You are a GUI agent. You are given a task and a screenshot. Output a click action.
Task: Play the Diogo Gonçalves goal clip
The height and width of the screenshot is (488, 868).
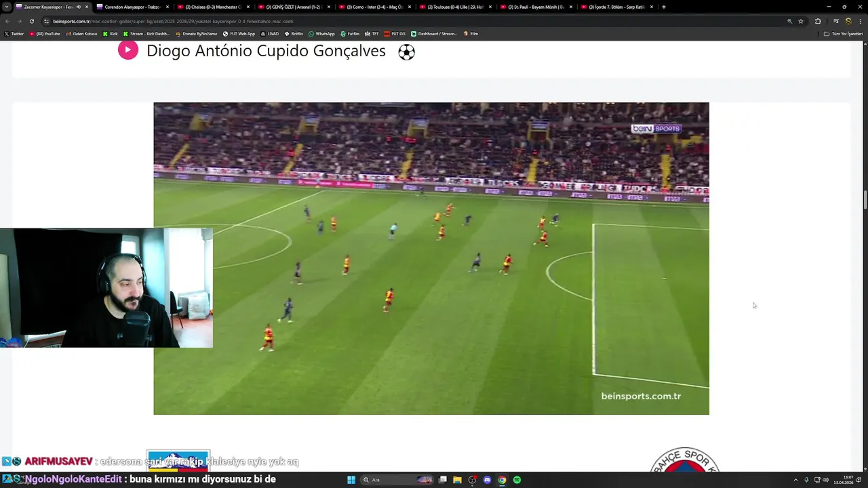coord(128,50)
